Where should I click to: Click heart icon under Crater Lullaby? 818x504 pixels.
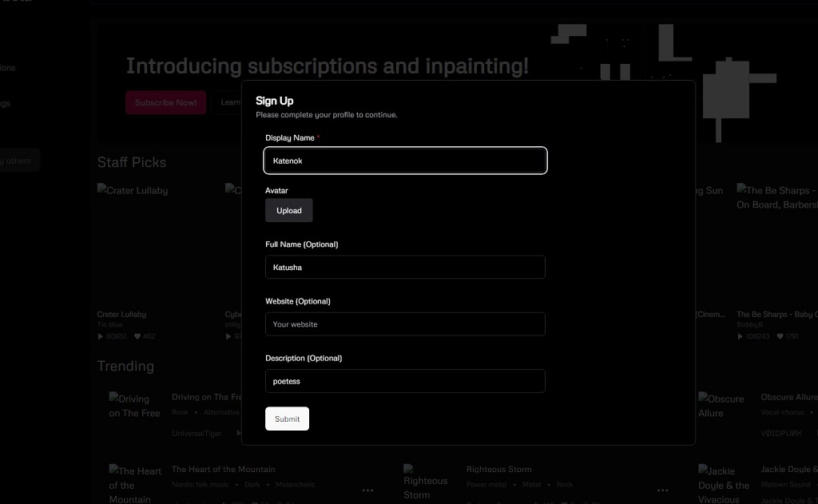point(137,336)
